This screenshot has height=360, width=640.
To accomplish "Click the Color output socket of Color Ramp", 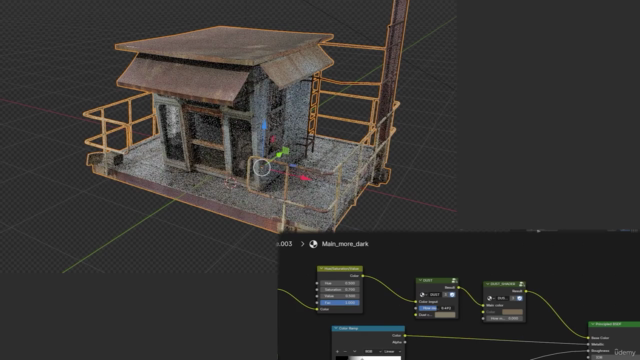I will [x=405, y=336].
